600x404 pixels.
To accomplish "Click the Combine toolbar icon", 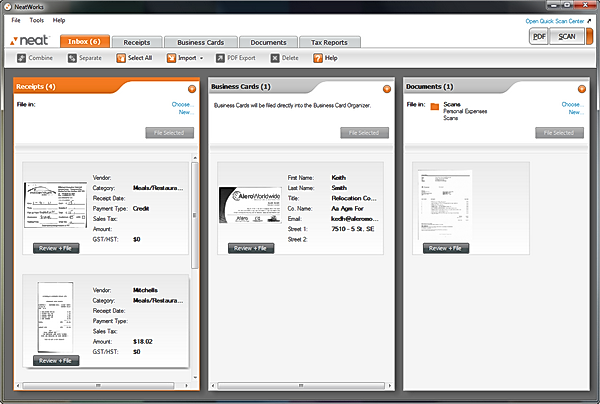I will point(21,58).
